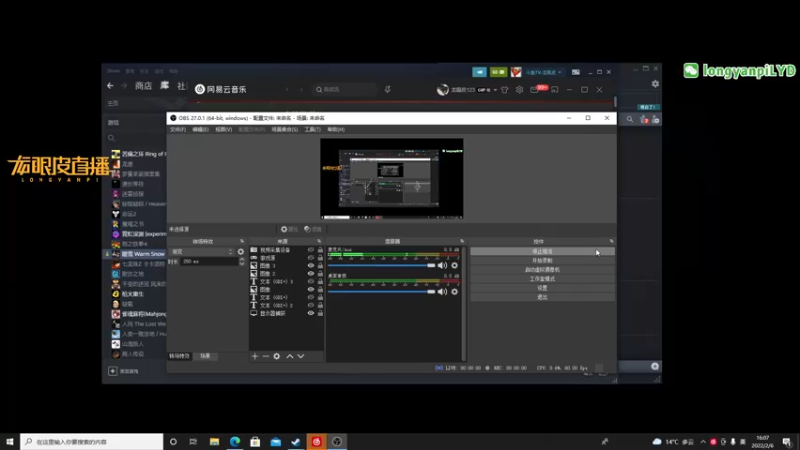The image size is (800, 450).
Task: Open Steam account name dropdown at top
Action: pos(544,72)
